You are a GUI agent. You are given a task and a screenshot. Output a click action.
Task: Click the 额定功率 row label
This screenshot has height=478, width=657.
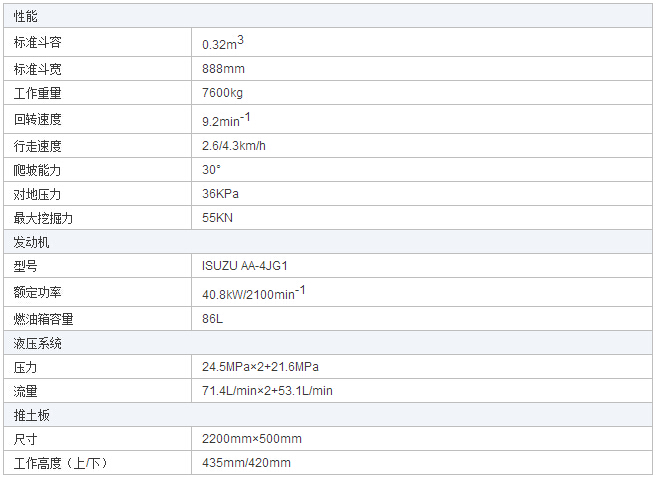point(38,292)
